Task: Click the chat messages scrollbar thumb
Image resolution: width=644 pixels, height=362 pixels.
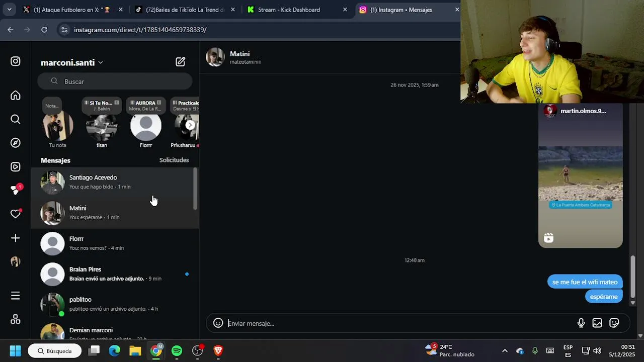Action: (x=633, y=277)
